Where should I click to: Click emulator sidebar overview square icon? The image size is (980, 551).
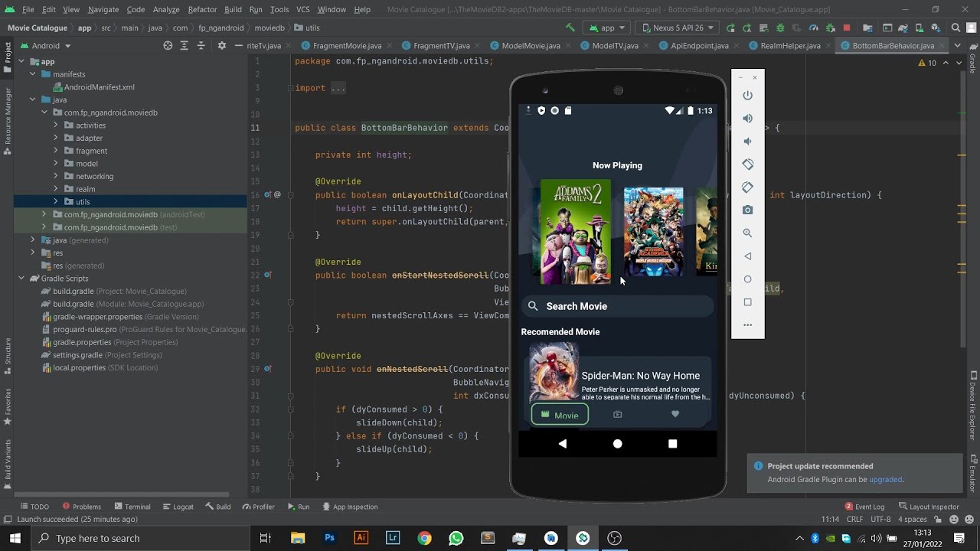747,302
